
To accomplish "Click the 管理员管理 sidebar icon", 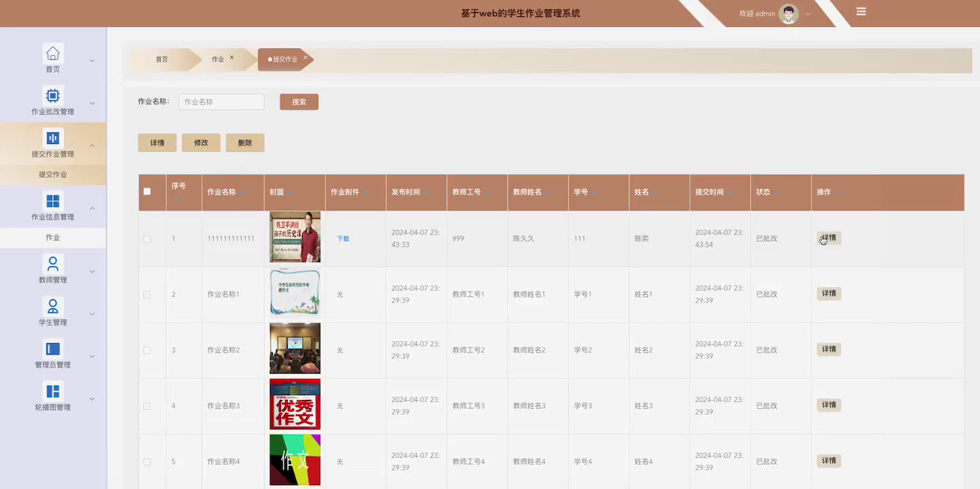I will (x=52, y=348).
